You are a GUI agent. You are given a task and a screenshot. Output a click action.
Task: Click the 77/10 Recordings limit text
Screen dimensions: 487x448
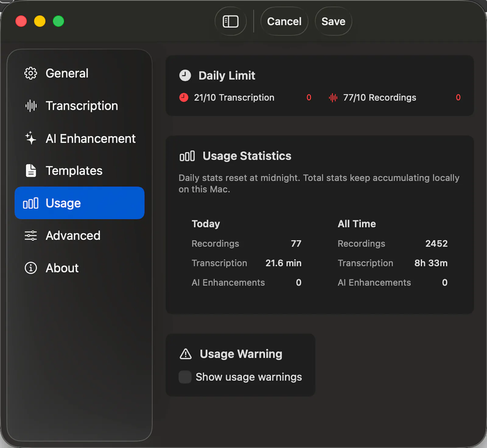(x=380, y=97)
